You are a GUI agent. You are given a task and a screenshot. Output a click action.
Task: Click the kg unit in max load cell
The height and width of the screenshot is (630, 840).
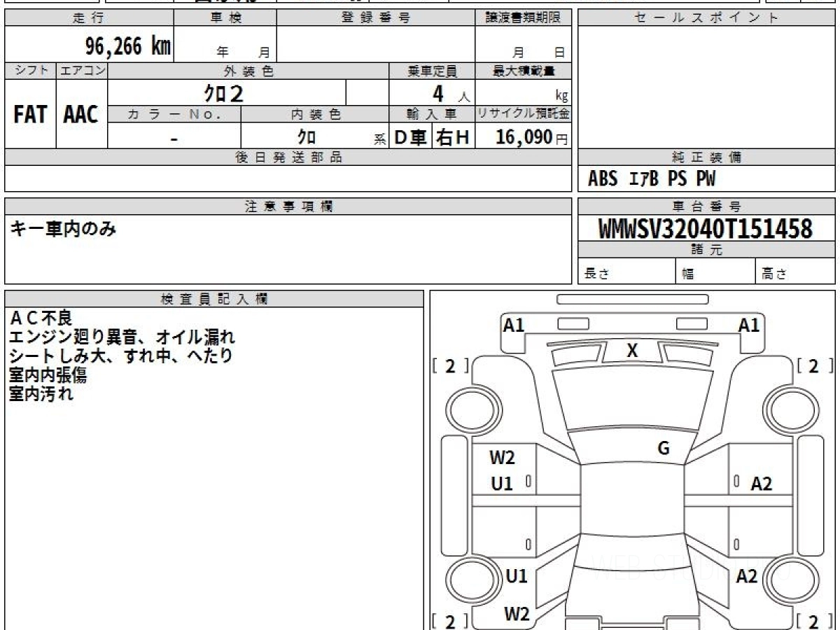[561, 97]
